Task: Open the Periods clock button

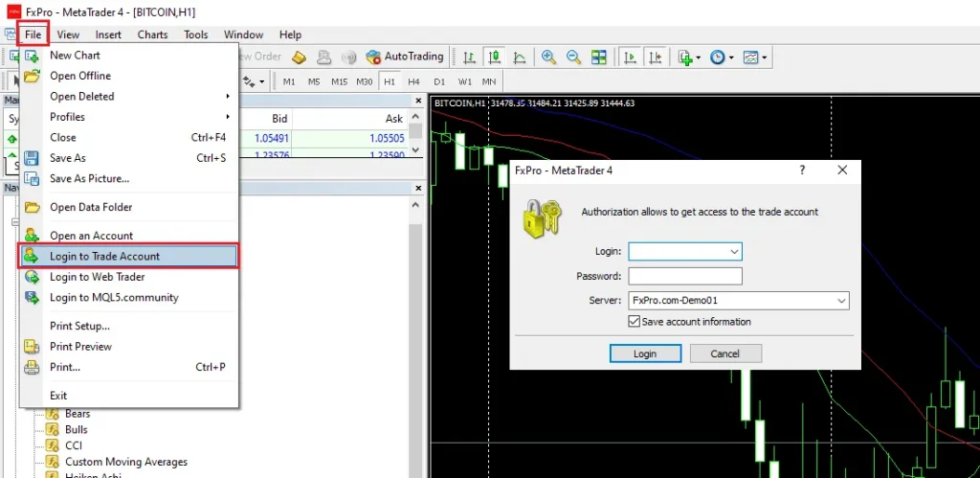Action: 718,57
